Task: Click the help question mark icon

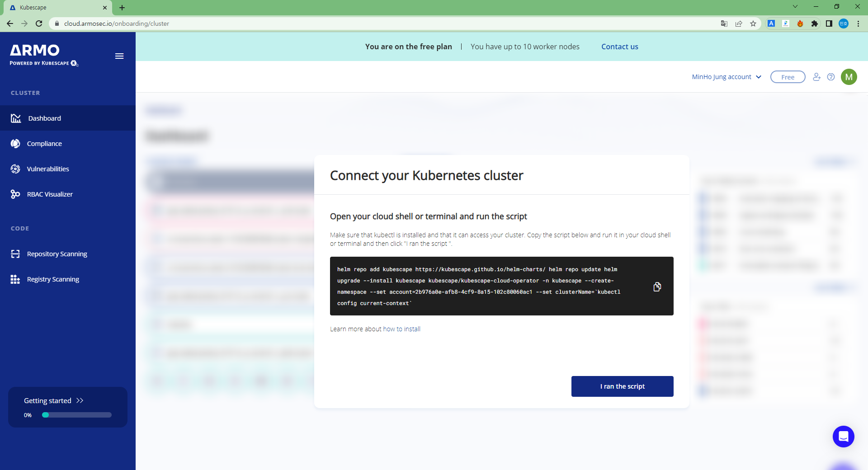Action: [831, 77]
